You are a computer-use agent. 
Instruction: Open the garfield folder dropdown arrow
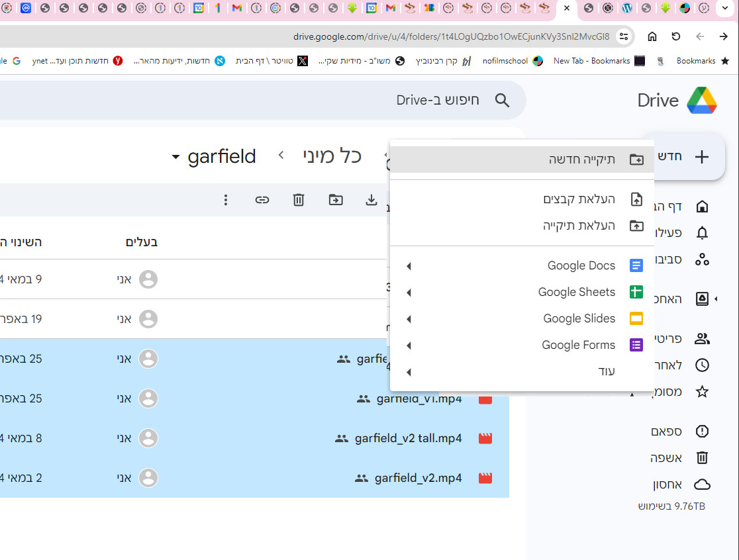pos(175,158)
